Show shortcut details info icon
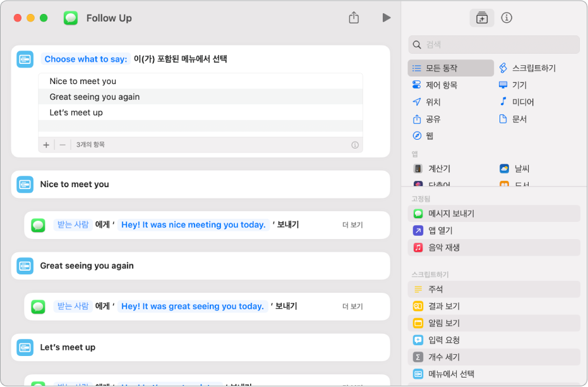The image size is (588, 387). (507, 18)
